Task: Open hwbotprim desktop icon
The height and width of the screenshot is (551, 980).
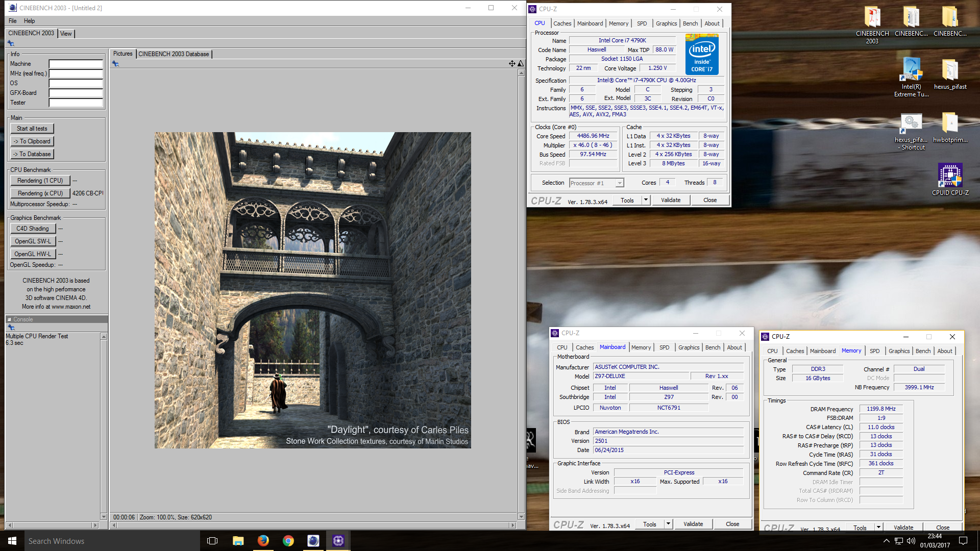Action: pyautogui.click(x=950, y=128)
